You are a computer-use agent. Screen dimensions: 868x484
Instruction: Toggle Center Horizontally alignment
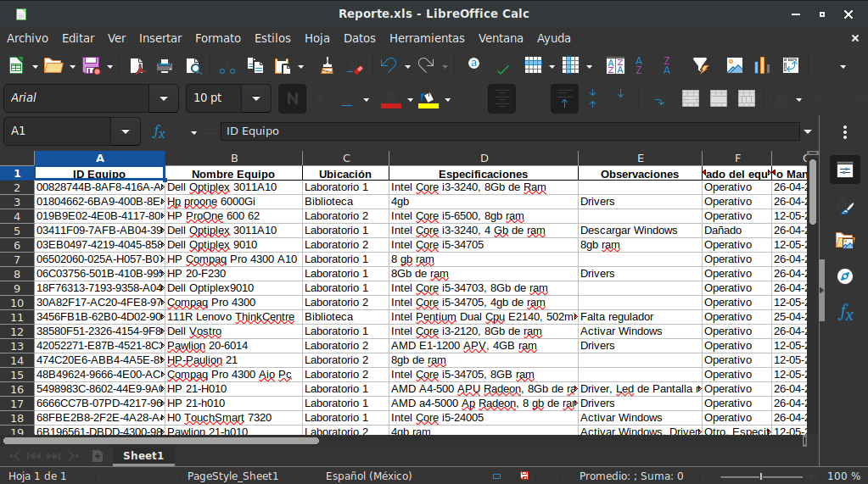(x=501, y=99)
